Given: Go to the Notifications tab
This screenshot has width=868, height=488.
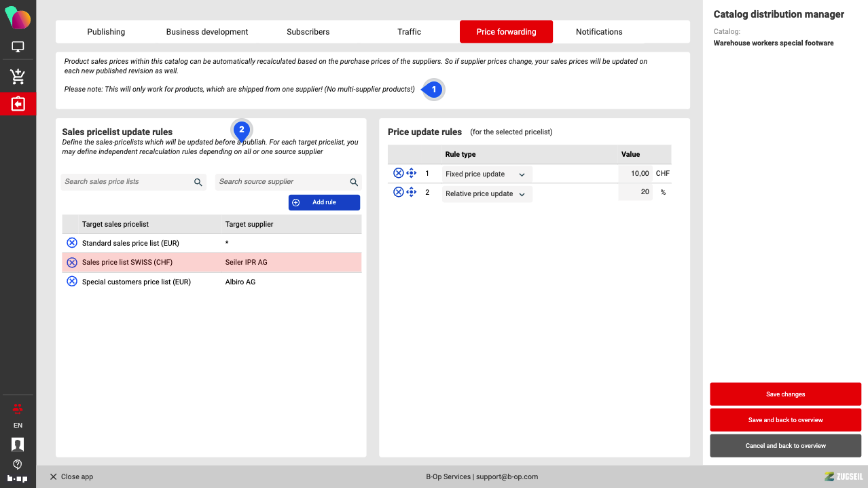Looking at the screenshot, I should [x=598, y=32].
